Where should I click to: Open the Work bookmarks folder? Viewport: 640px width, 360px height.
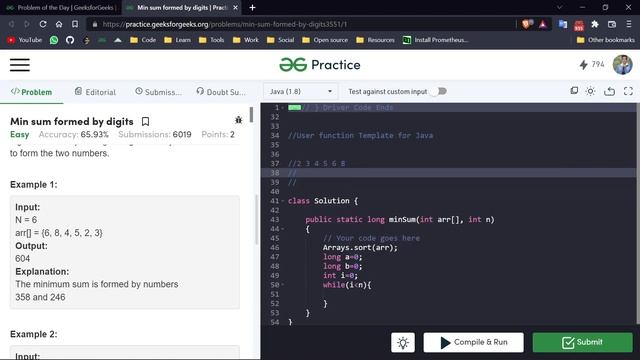(246, 40)
